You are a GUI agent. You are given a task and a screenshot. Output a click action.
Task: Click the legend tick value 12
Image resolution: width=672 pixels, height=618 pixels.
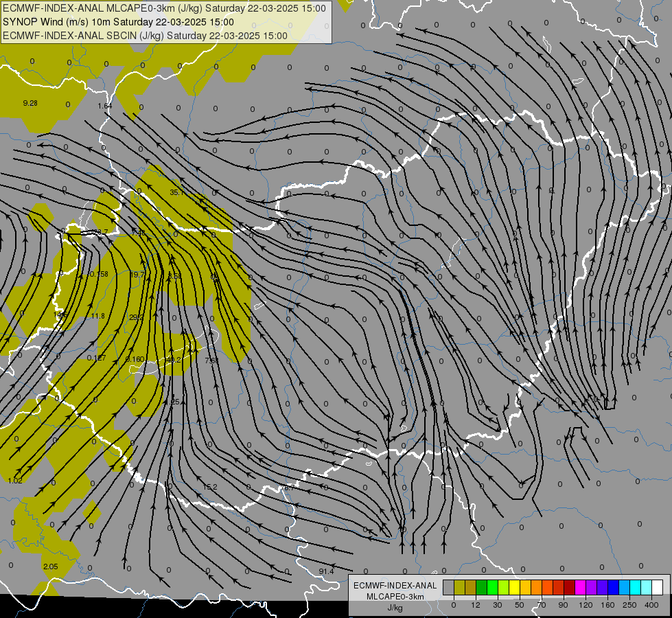point(476,605)
